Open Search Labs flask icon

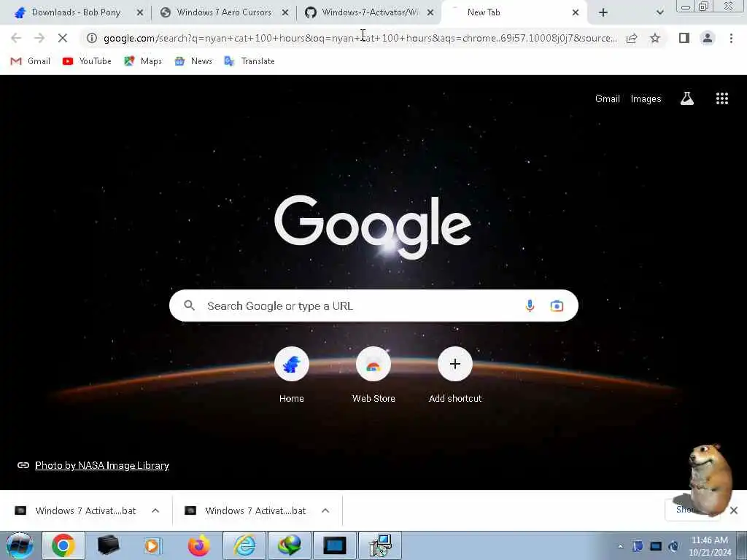pyautogui.click(x=687, y=98)
